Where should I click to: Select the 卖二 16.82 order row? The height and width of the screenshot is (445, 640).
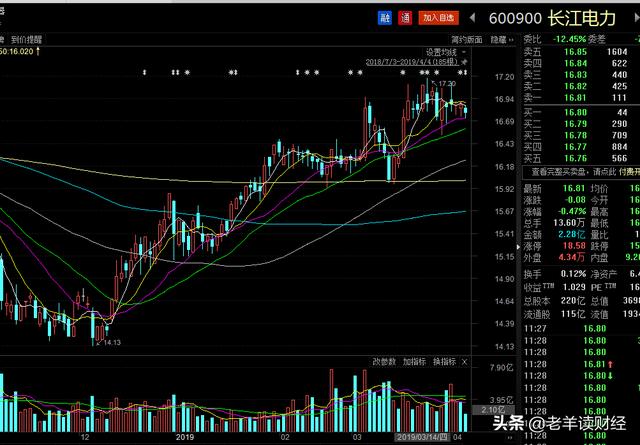(x=581, y=86)
